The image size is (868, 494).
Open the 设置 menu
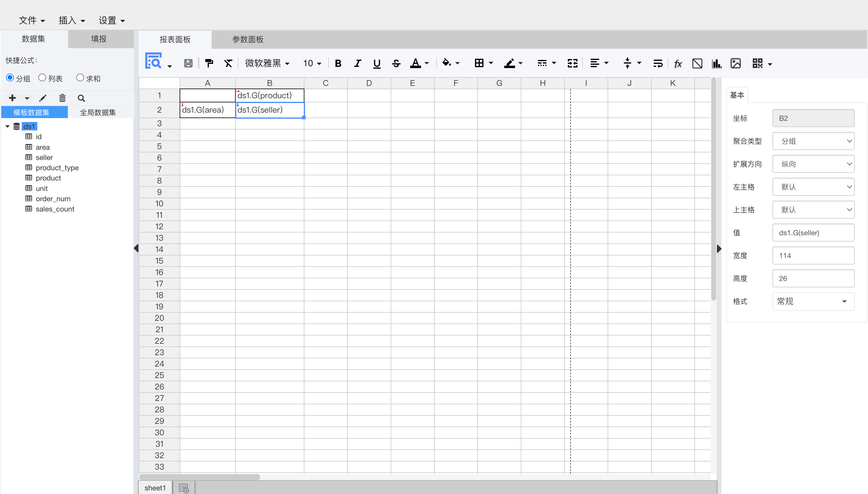pyautogui.click(x=112, y=20)
